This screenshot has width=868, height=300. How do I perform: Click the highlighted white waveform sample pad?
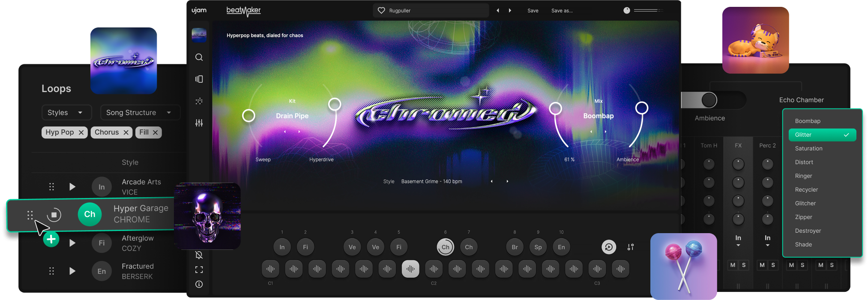click(x=410, y=269)
